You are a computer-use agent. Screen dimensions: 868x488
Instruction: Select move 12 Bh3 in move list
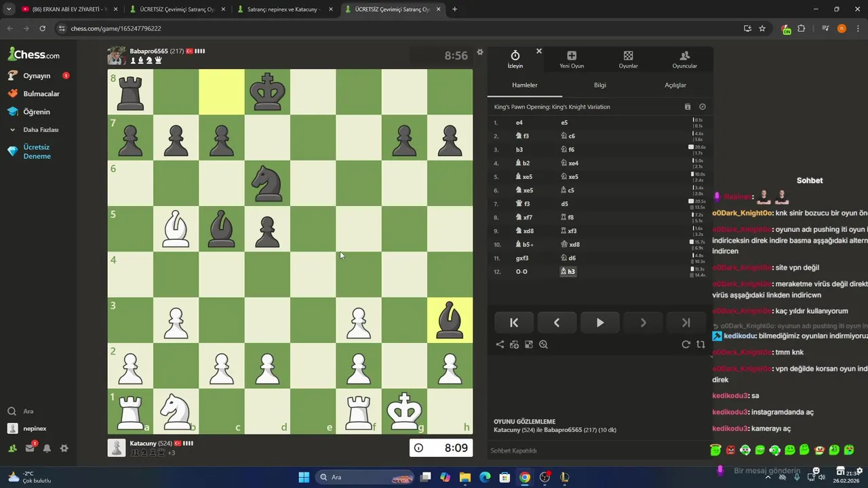point(568,272)
